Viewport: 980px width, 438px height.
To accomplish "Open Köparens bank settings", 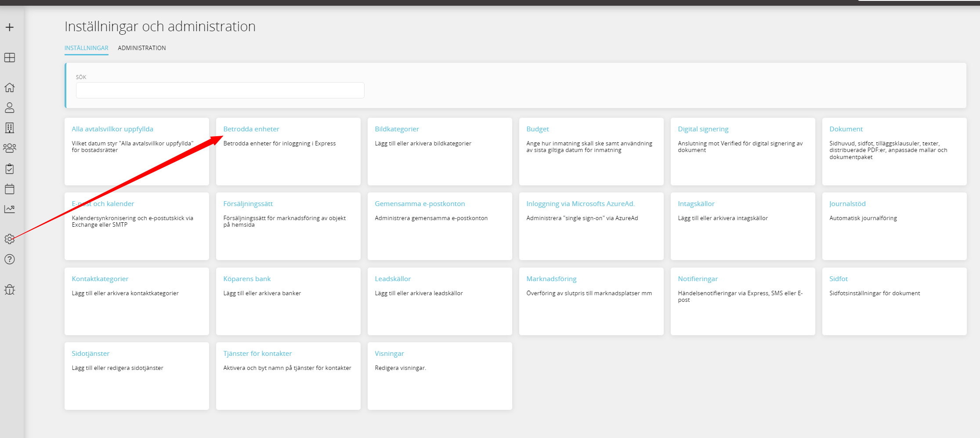I will 247,279.
